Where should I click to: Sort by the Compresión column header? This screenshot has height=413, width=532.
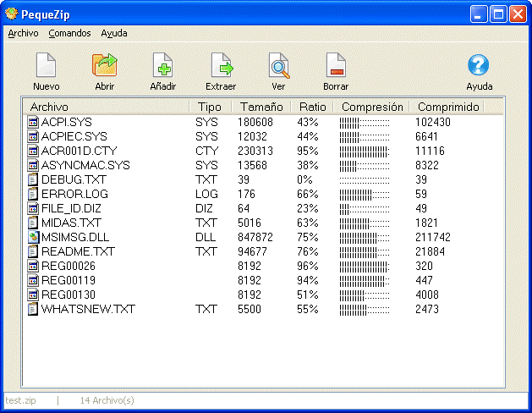(x=371, y=107)
